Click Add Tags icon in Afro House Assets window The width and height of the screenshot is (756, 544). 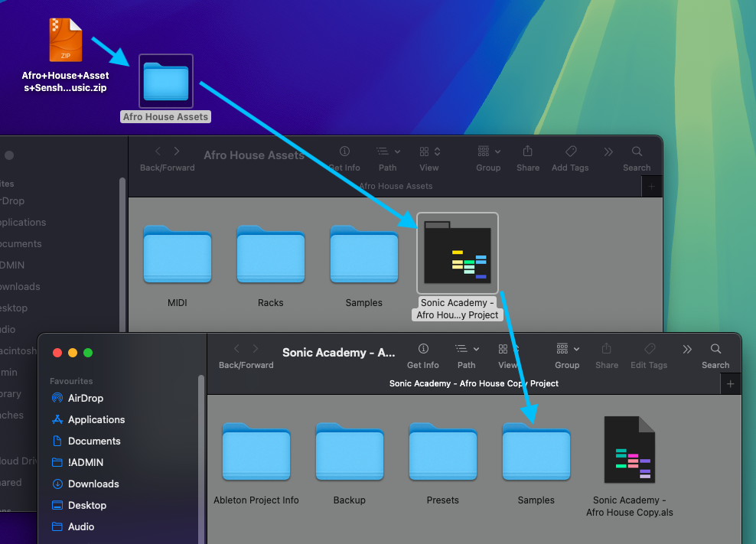pyautogui.click(x=571, y=151)
